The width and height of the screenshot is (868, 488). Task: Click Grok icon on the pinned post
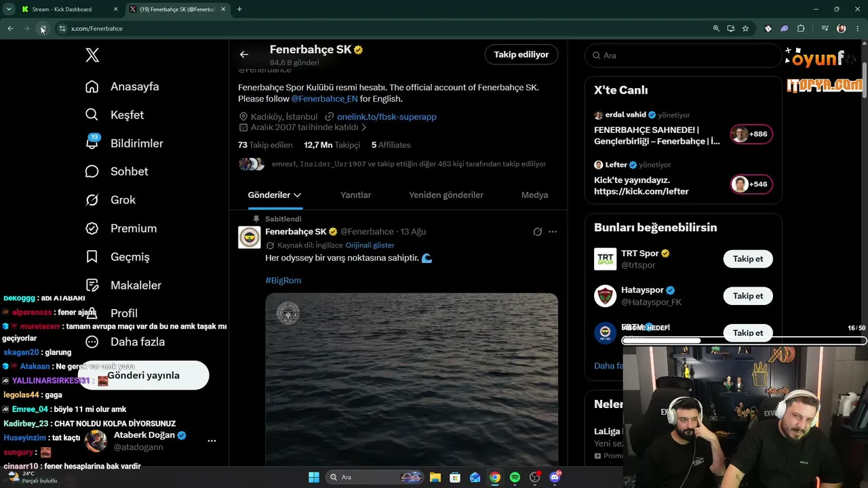(x=538, y=232)
